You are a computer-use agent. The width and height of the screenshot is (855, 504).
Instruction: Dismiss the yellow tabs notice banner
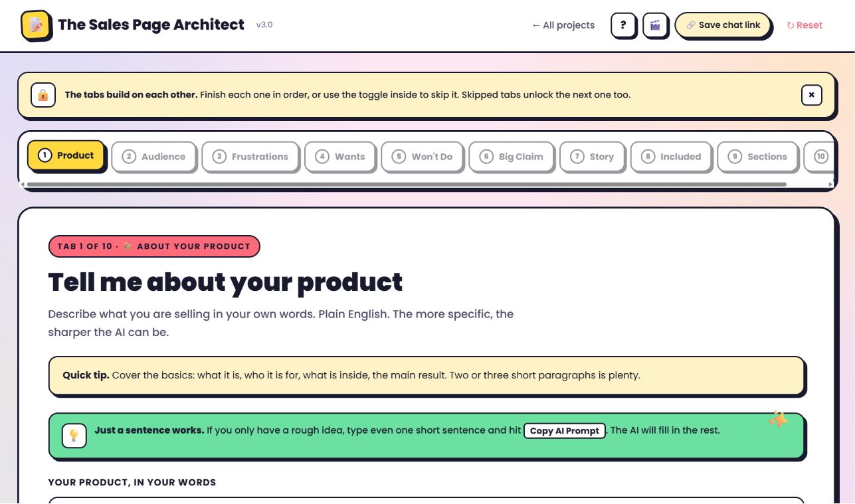click(x=811, y=95)
